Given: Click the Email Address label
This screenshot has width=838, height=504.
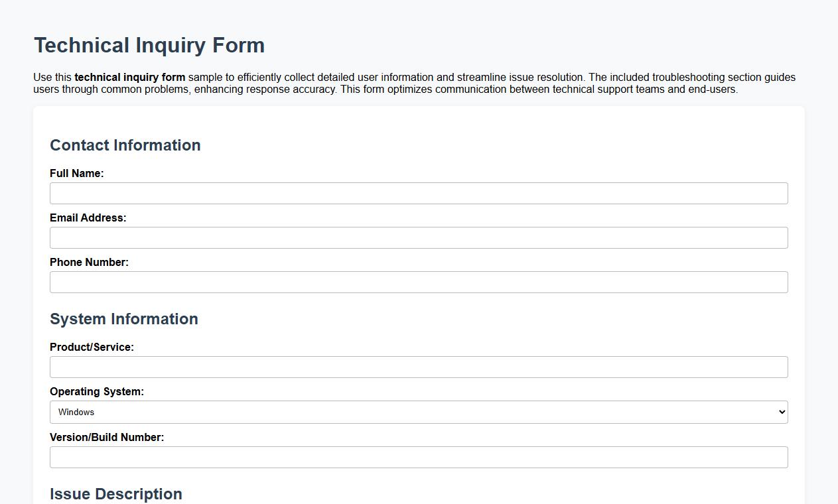Looking at the screenshot, I should pyautogui.click(x=88, y=218).
